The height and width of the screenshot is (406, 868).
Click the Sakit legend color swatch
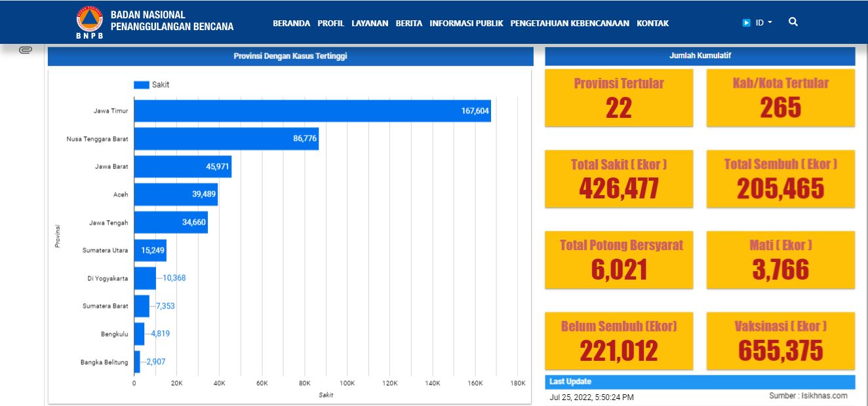point(142,84)
